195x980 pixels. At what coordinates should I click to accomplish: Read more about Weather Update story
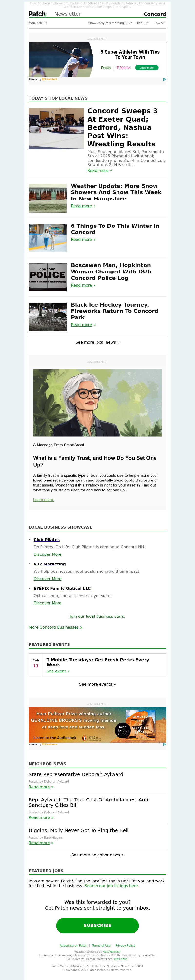pos(81,206)
